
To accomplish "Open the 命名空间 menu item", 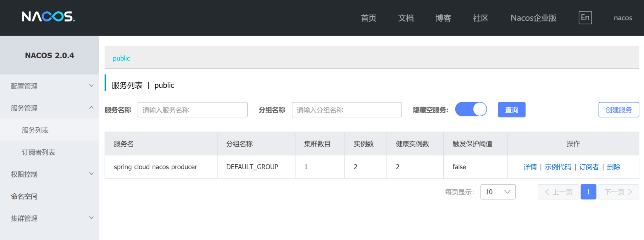I will [x=24, y=196].
